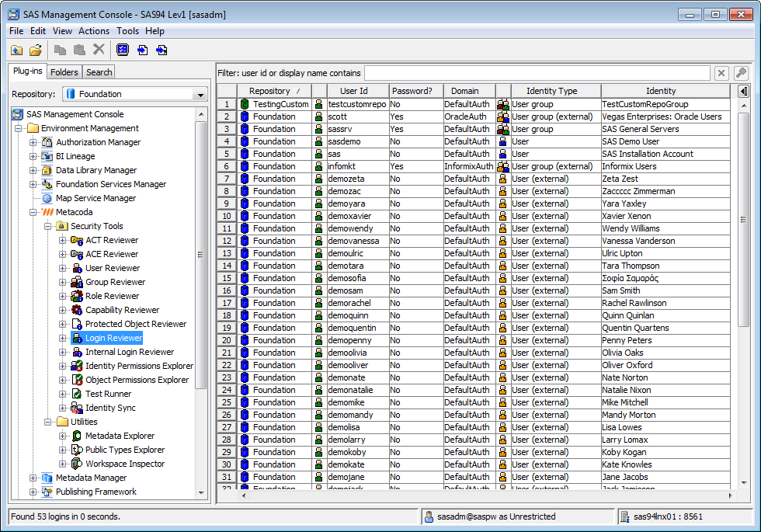Select the scott login row cell

[358, 116]
